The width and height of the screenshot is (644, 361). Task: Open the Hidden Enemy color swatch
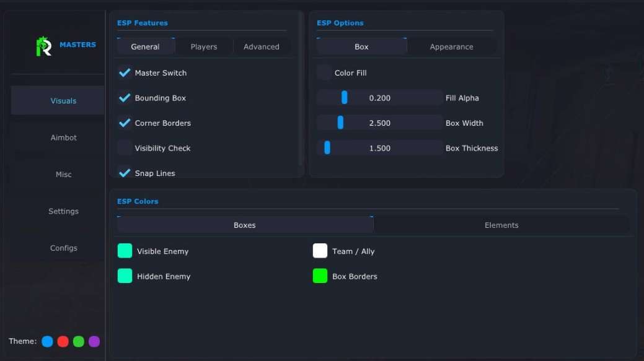click(125, 276)
